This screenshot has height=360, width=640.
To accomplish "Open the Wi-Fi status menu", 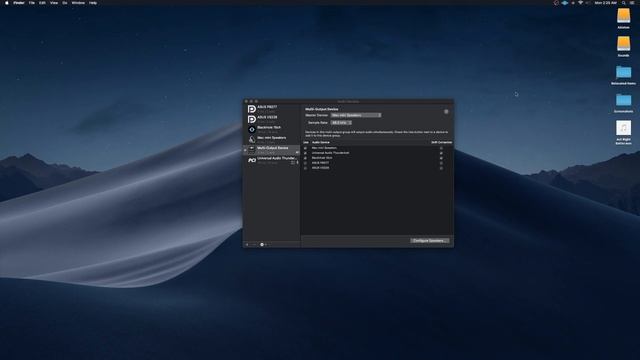I will tap(580, 3).
